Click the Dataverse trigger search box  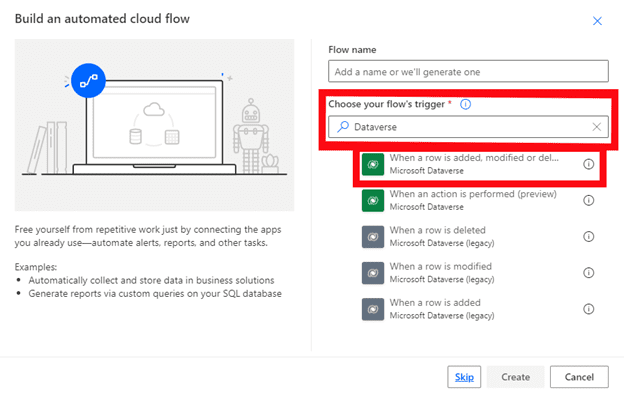pyautogui.click(x=468, y=127)
